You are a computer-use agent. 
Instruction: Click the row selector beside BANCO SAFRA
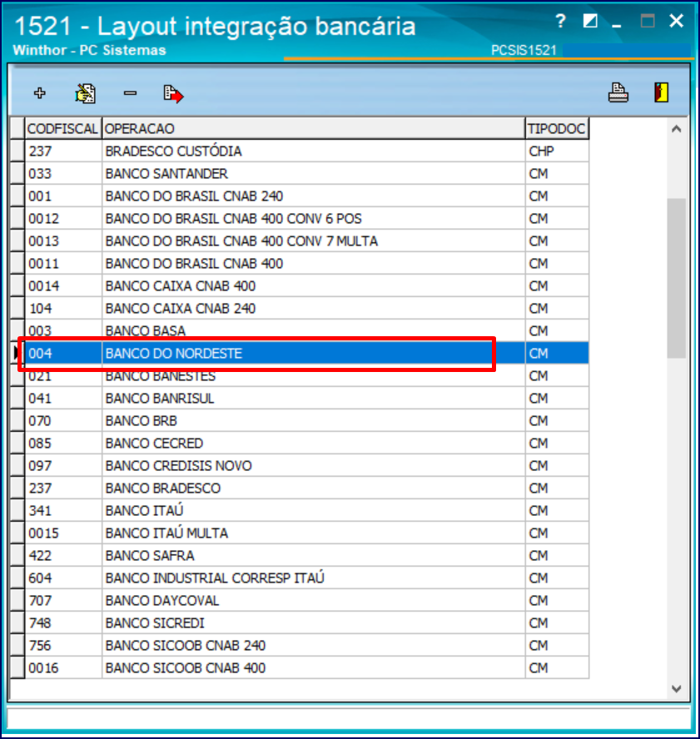[17, 556]
